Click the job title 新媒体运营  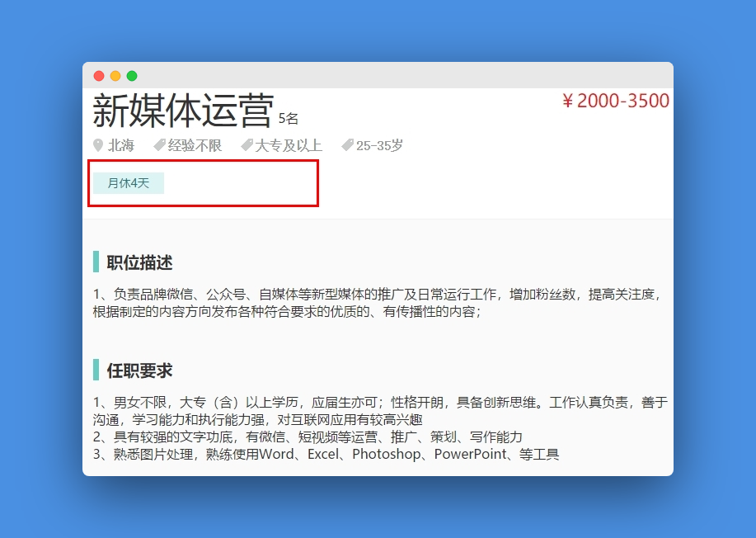point(183,111)
